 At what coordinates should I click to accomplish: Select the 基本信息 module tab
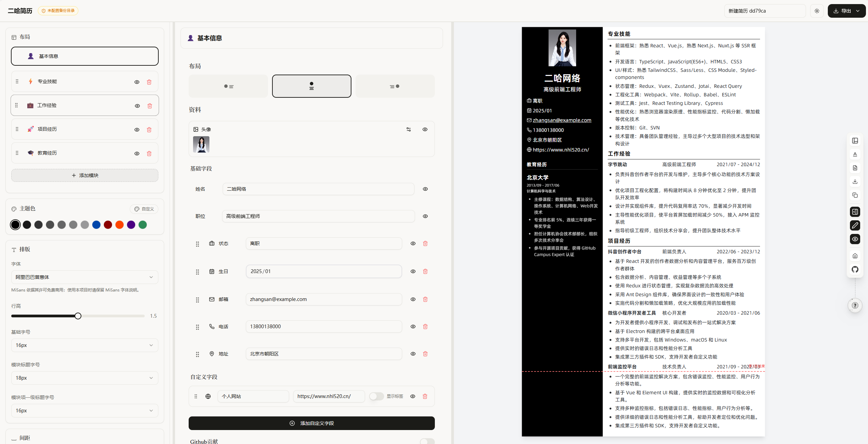pyautogui.click(x=85, y=56)
